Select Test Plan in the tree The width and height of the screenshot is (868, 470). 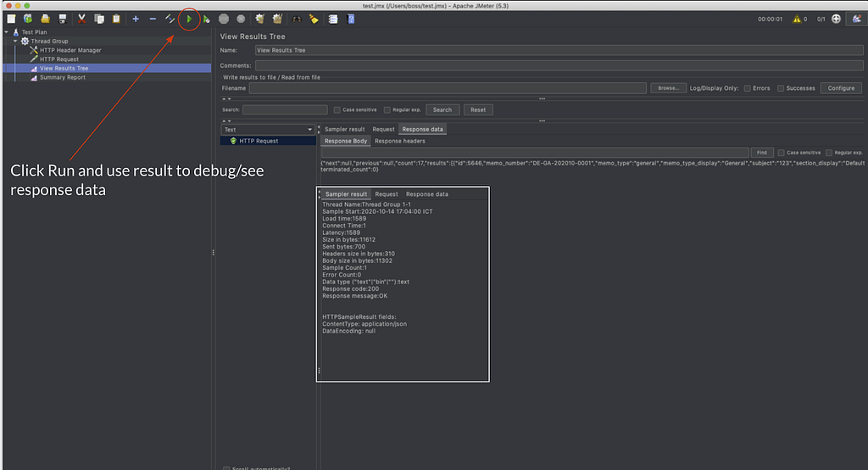tap(34, 32)
